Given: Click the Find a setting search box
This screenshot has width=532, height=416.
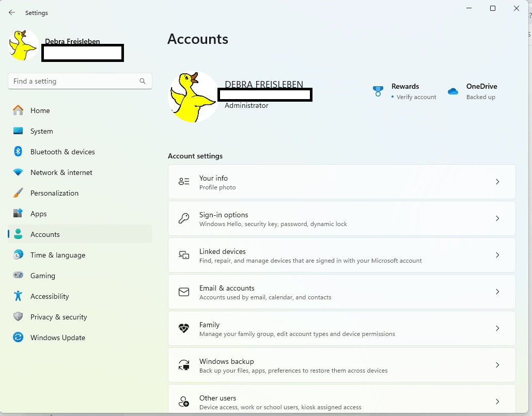Looking at the screenshot, I should (80, 81).
